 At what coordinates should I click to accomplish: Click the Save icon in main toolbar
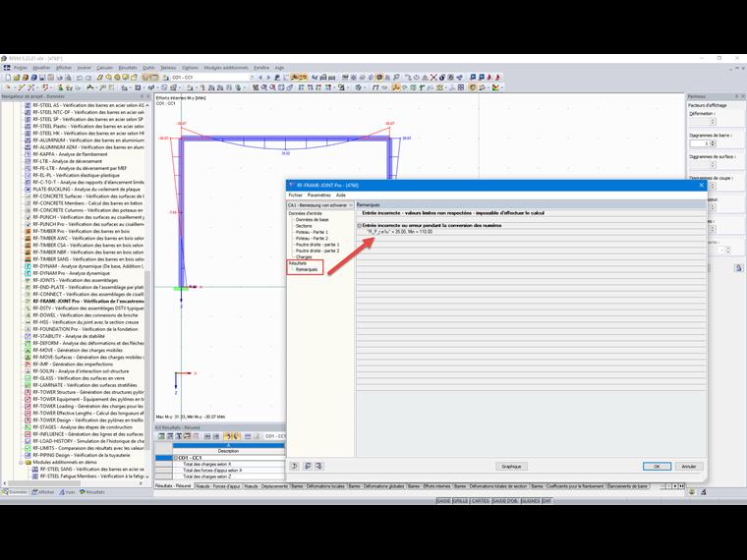pyautogui.click(x=42, y=78)
